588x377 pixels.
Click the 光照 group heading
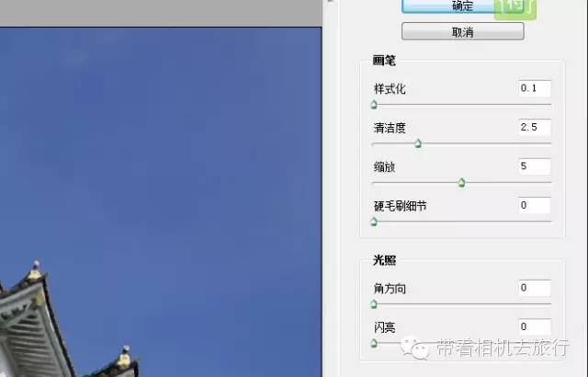click(x=384, y=259)
